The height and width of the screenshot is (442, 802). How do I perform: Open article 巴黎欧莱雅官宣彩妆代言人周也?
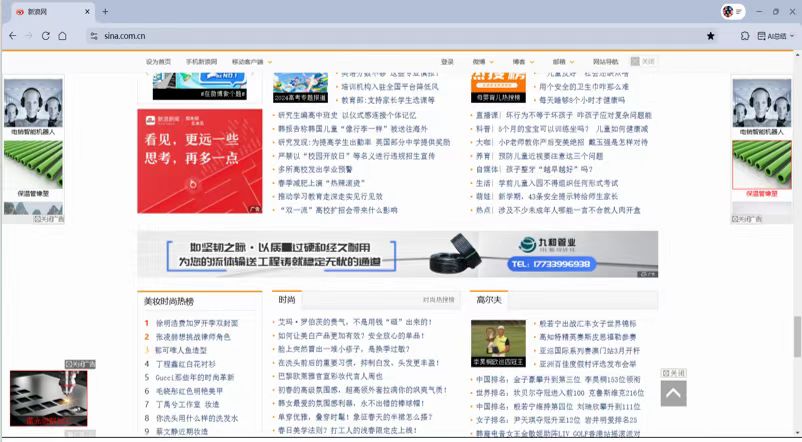click(330, 376)
